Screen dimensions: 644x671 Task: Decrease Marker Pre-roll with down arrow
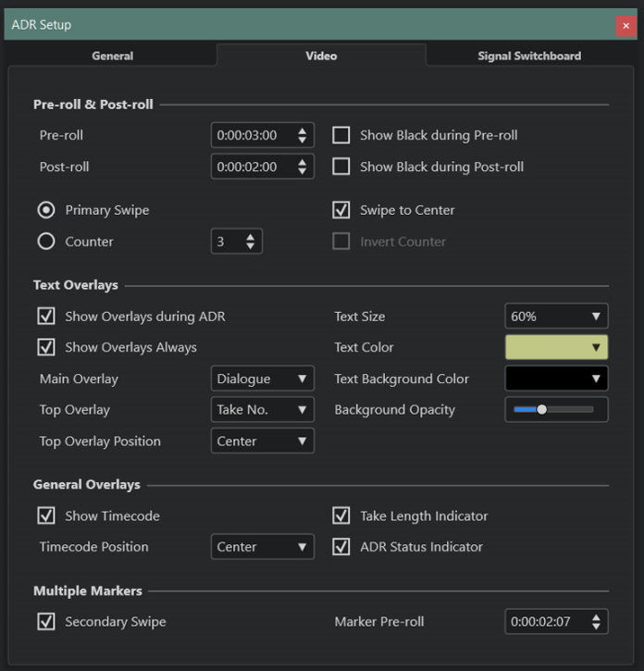(596, 626)
